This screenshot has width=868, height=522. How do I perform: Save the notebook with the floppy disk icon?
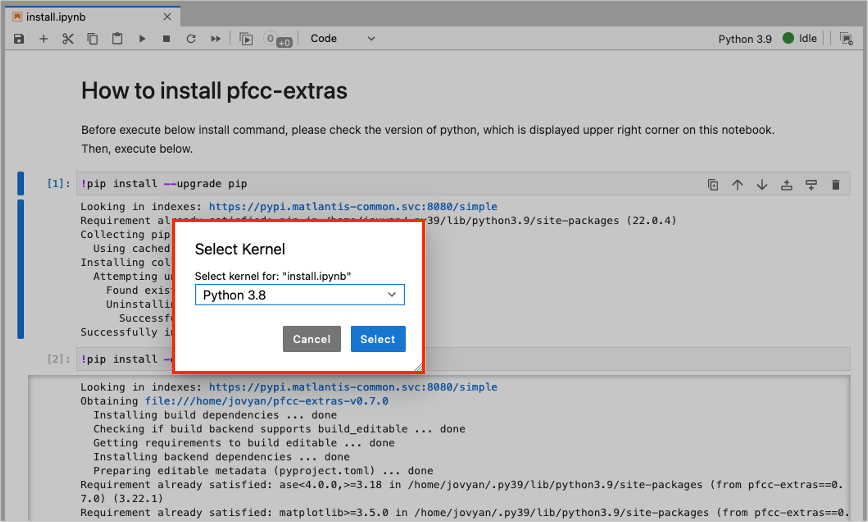pyautogui.click(x=19, y=39)
